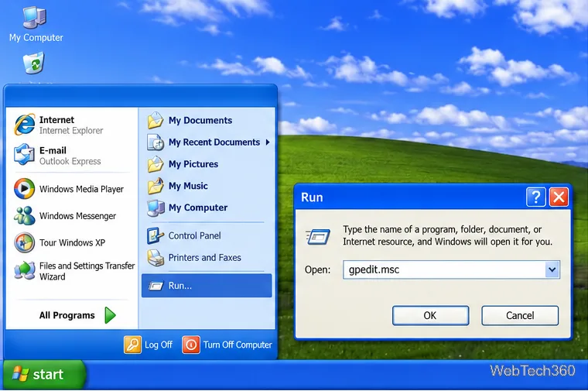This screenshot has width=588, height=391.
Task: Launch Windows Media Player icon
Action: [25, 188]
